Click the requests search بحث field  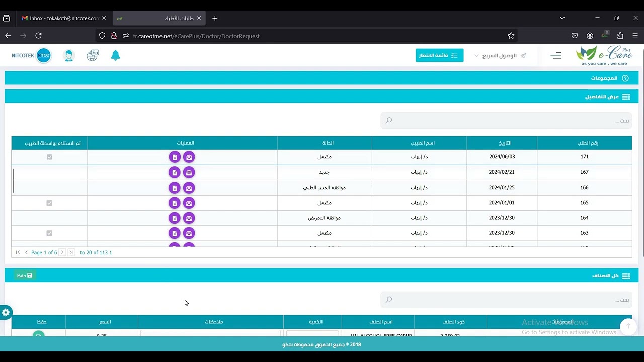506,121
